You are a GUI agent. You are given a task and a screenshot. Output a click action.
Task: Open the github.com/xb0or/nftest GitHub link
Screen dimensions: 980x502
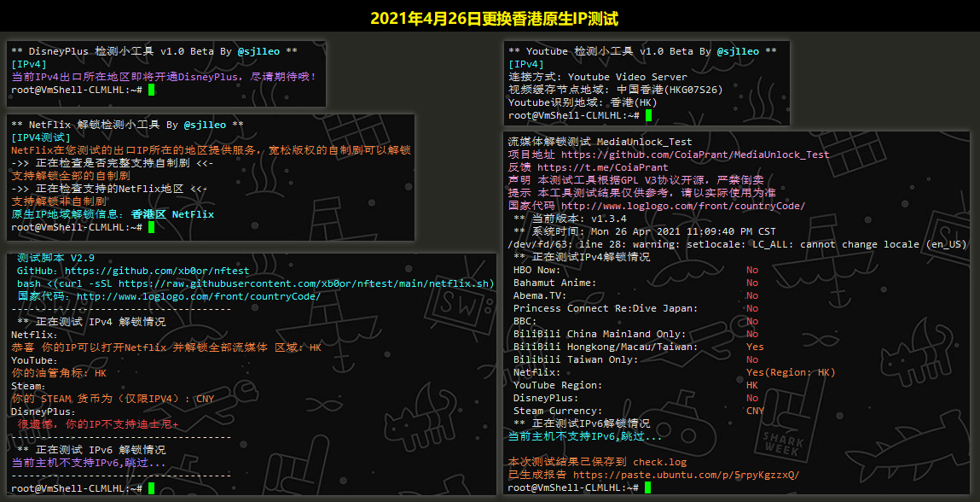(x=157, y=271)
